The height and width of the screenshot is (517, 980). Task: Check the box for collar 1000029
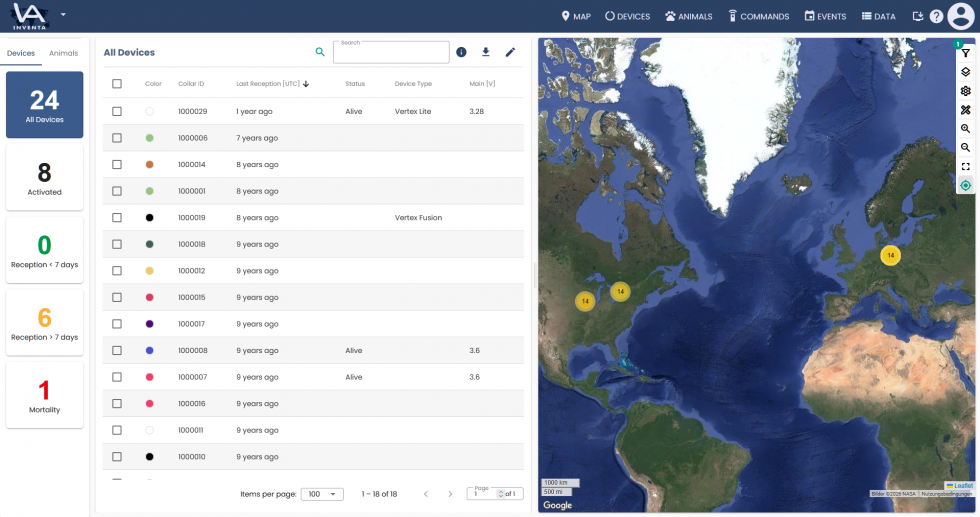click(117, 111)
